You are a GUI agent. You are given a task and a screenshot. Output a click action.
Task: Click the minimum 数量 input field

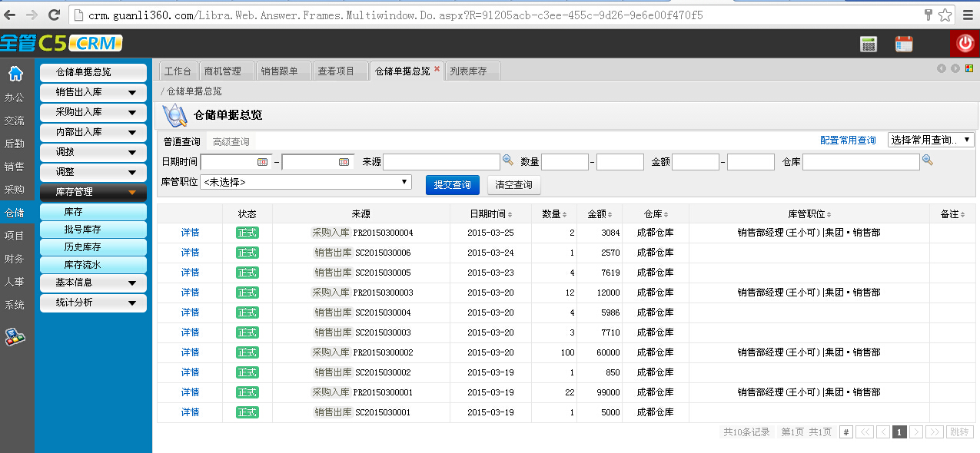coord(565,162)
